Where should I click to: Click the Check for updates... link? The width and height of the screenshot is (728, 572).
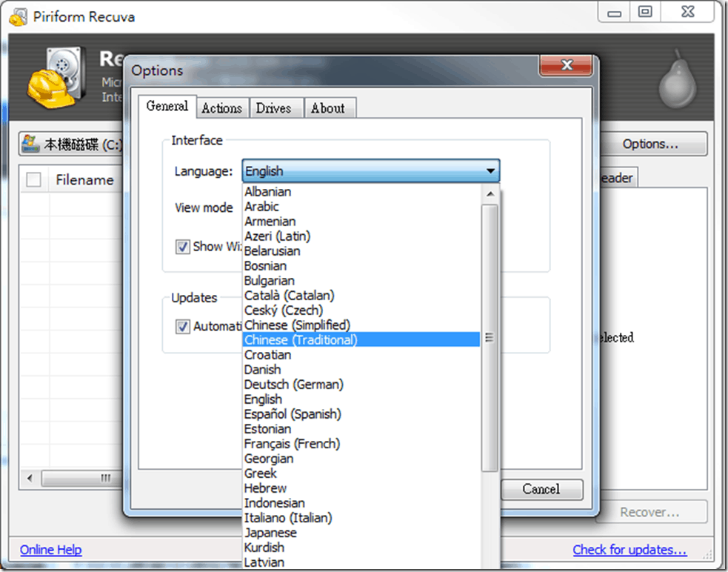(x=630, y=550)
